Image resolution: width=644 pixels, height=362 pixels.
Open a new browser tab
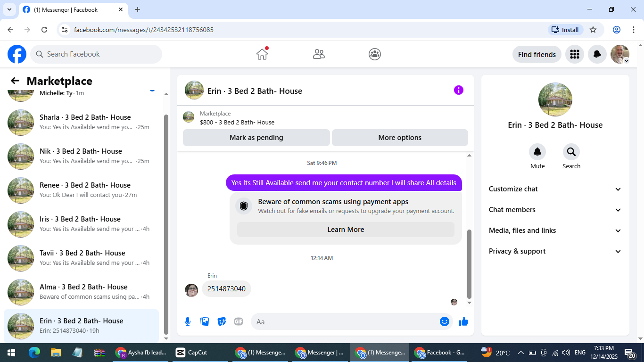tap(138, 9)
